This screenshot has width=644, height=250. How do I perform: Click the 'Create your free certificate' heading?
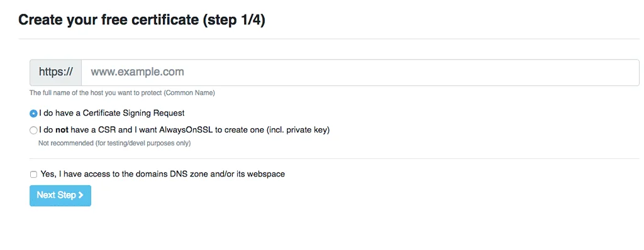point(108,20)
